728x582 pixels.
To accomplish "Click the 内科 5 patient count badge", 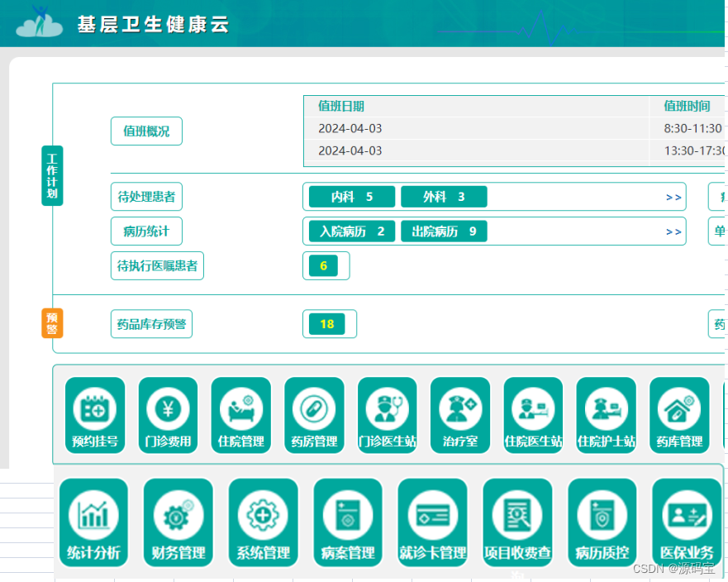I will [x=350, y=196].
